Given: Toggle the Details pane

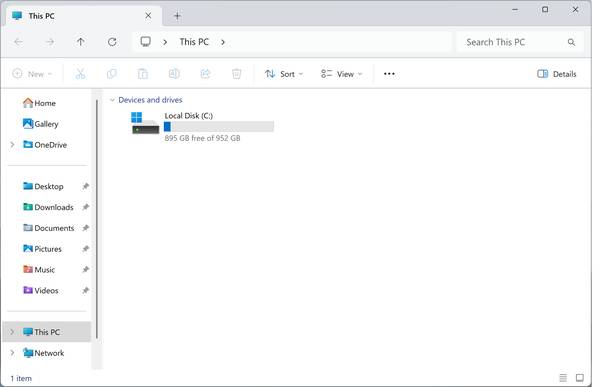Looking at the screenshot, I should (557, 74).
